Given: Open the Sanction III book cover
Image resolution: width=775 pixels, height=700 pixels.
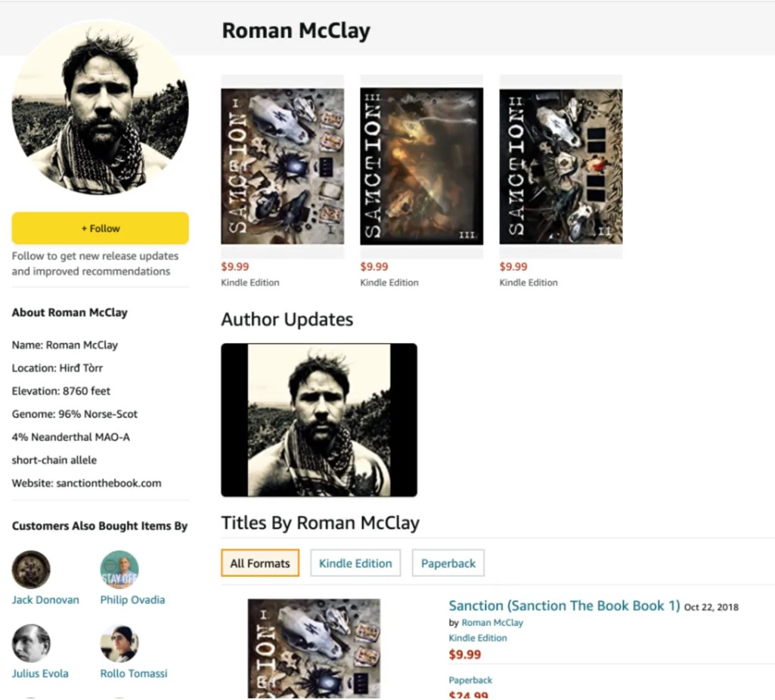Looking at the screenshot, I should [422, 166].
